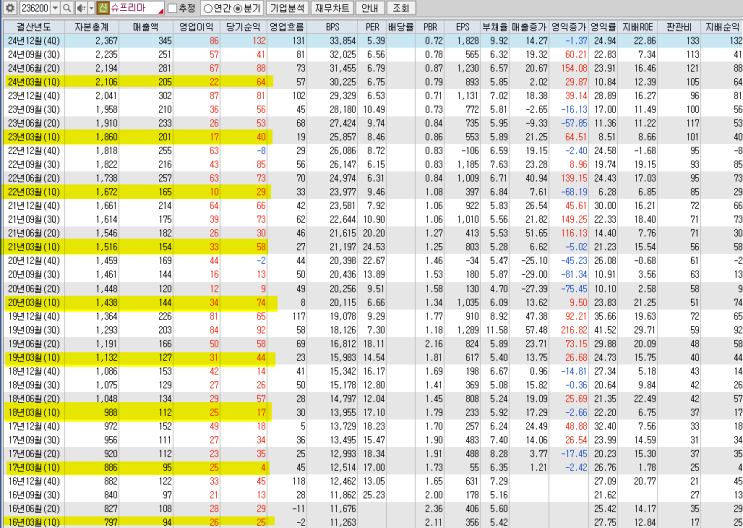
Task: Click EPS value 1,289
Action: coord(468,330)
